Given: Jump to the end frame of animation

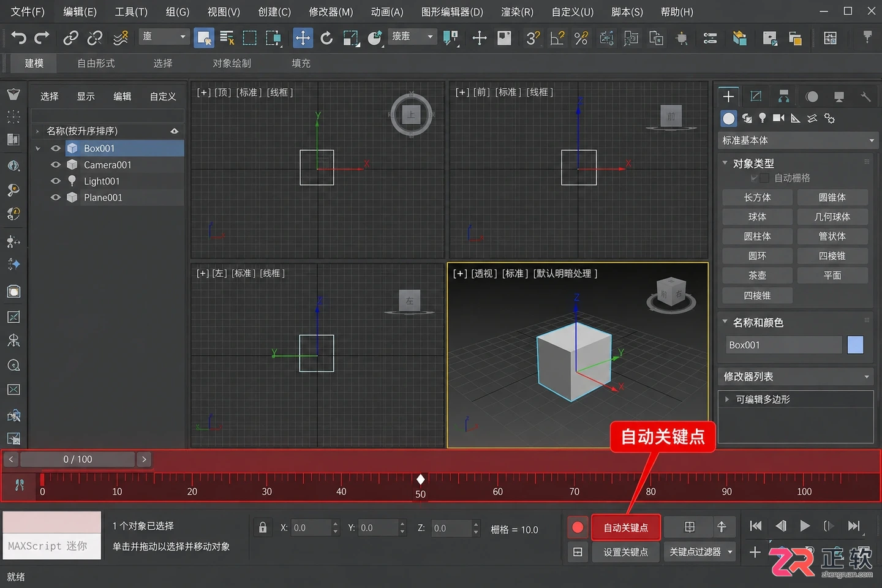Looking at the screenshot, I should pyautogui.click(x=854, y=526).
